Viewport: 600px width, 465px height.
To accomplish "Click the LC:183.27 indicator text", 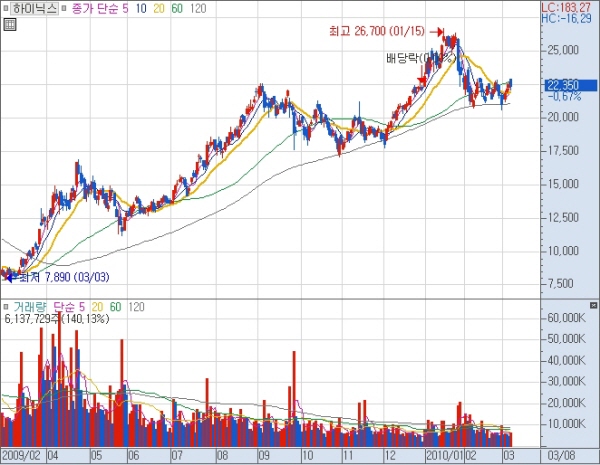I will [x=574, y=7].
